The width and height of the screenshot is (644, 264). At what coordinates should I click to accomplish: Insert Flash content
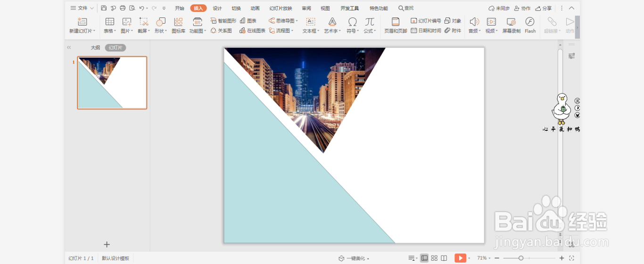[530, 26]
